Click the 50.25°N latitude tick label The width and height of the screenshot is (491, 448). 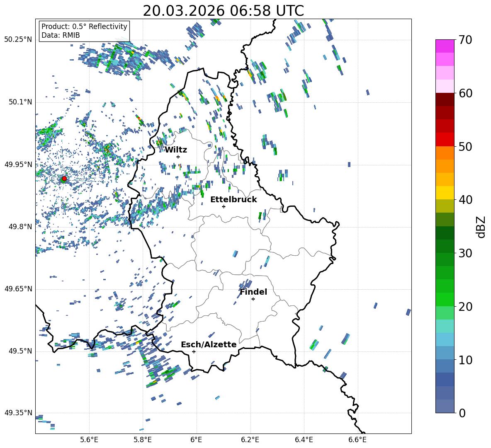[x=18, y=40]
